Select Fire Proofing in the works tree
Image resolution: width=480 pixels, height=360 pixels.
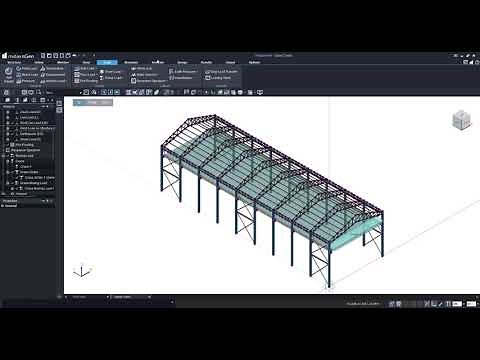[25, 145]
